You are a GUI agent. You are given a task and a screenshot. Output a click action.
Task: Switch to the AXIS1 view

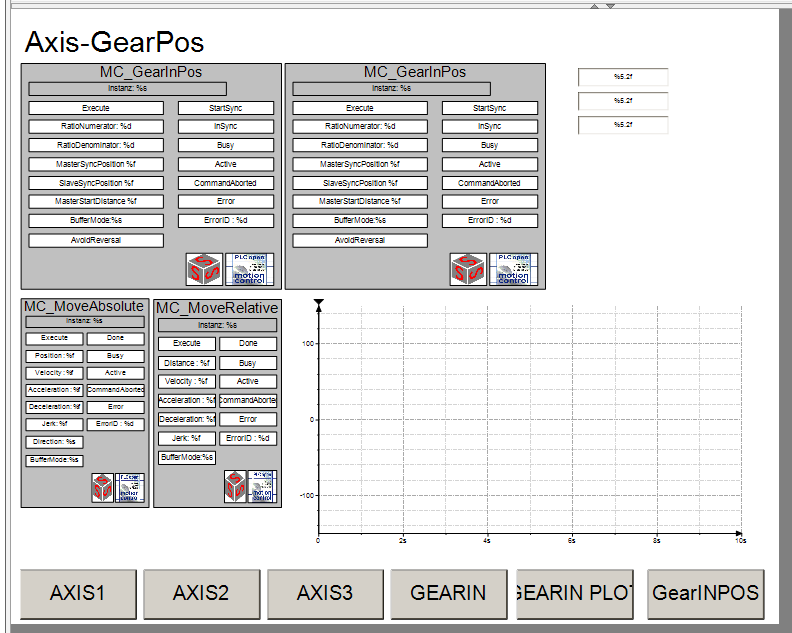tap(78, 593)
